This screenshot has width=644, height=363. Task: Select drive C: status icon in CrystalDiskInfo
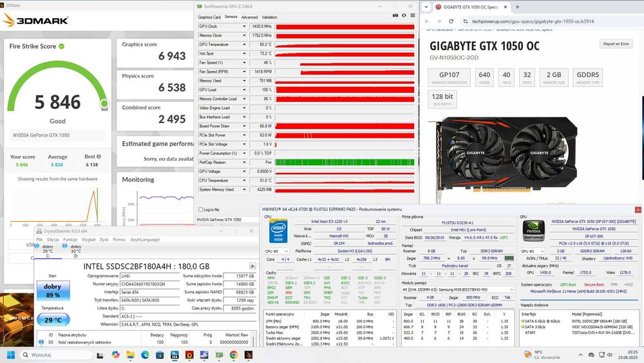(37, 246)
